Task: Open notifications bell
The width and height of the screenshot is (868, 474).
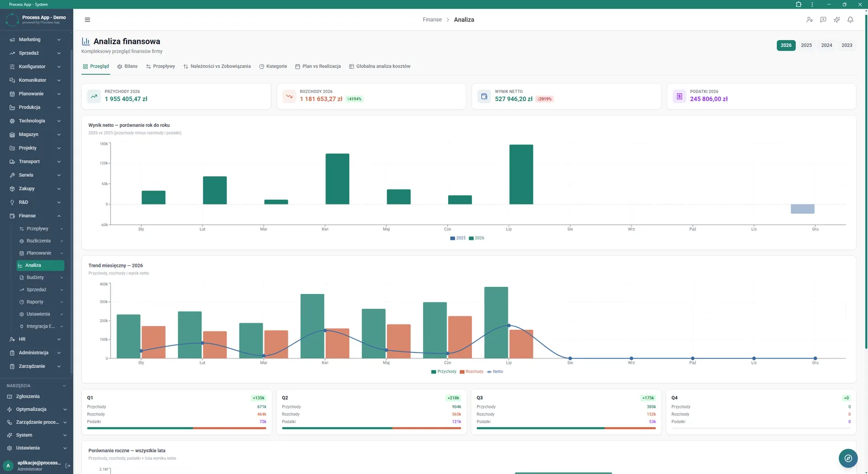Action: tap(850, 20)
